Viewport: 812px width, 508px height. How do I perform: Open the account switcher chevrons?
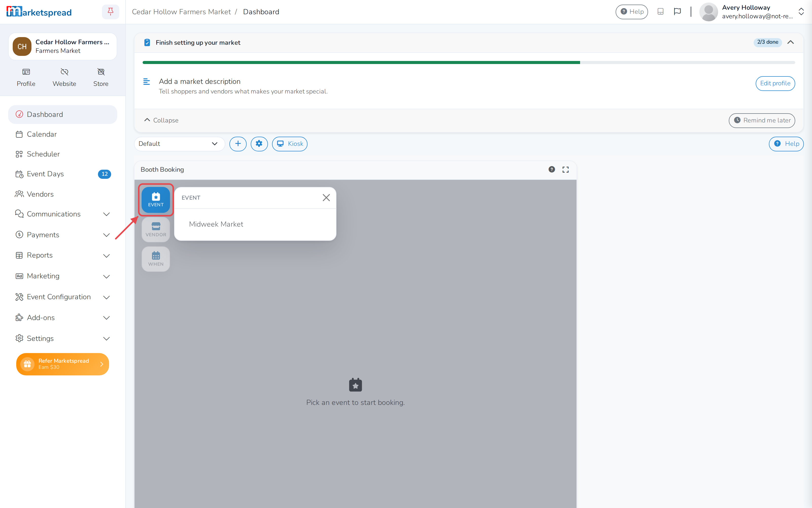(801, 12)
